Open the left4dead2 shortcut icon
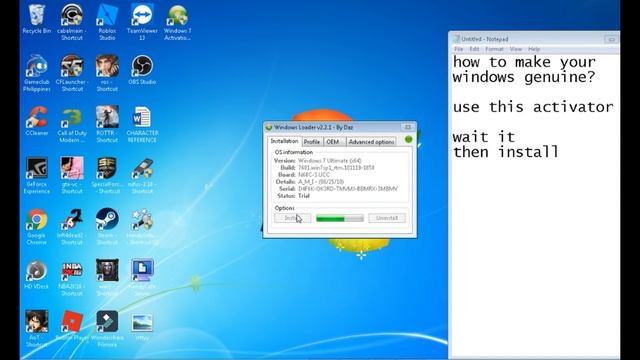Image resolution: width=640 pixels, height=360 pixels. pos(72,220)
